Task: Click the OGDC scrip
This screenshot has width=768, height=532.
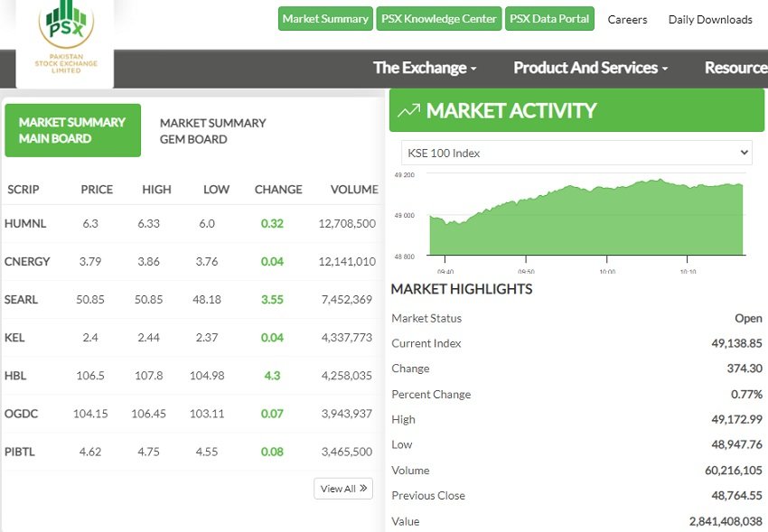Action: [x=21, y=413]
